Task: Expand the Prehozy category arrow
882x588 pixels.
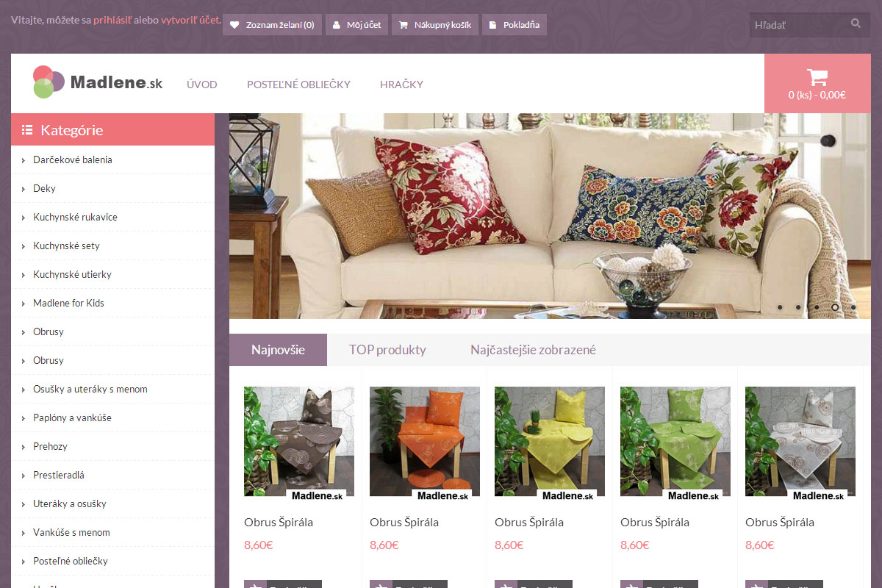Action: coord(24,447)
